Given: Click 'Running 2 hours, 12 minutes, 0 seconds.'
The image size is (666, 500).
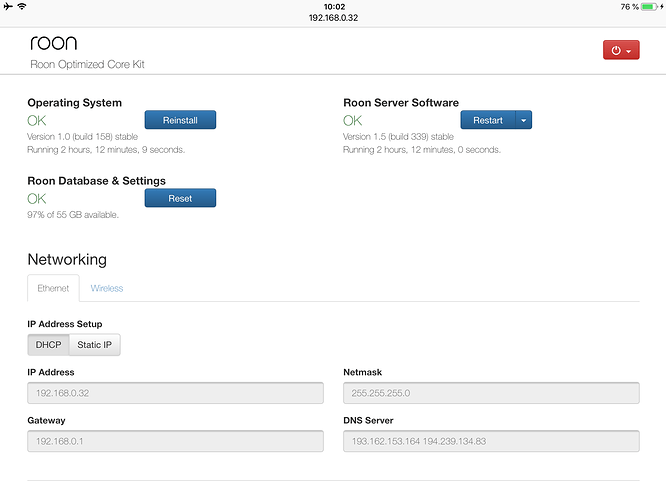Looking at the screenshot, I should (x=422, y=150).
